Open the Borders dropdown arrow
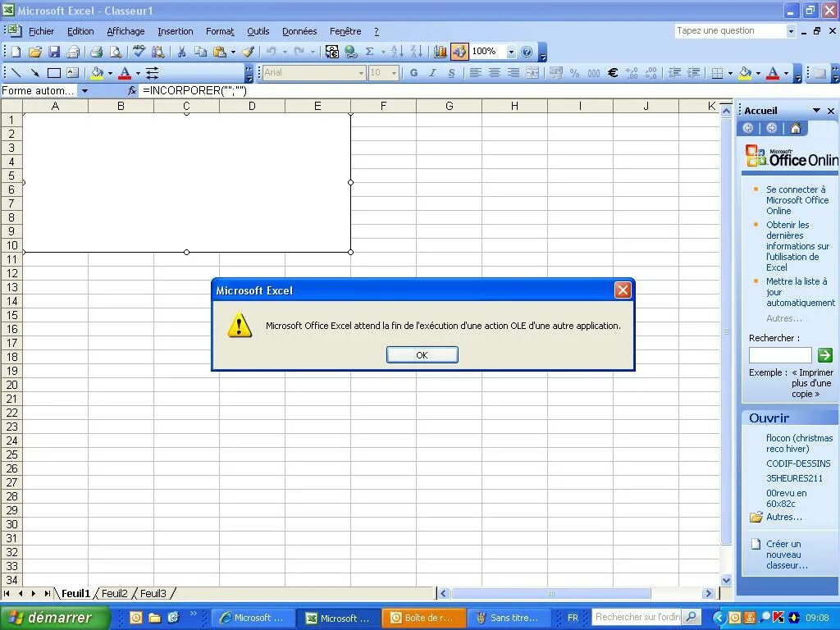 [x=730, y=73]
